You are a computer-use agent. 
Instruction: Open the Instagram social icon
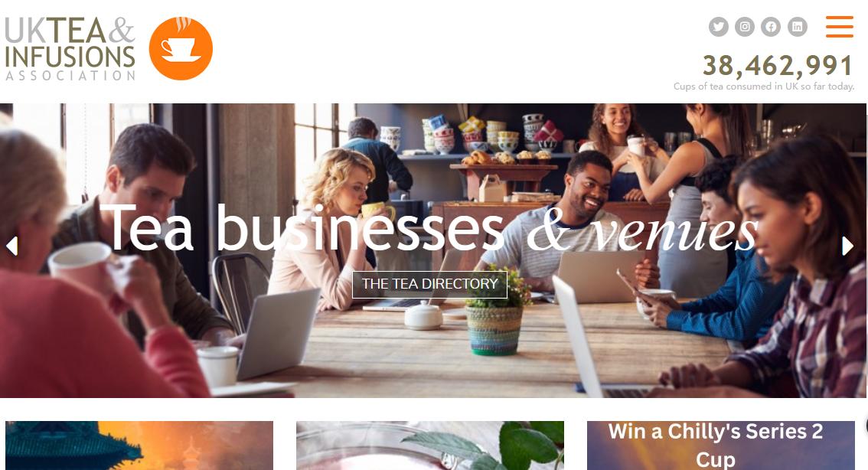pyautogui.click(x=745, y=27)
